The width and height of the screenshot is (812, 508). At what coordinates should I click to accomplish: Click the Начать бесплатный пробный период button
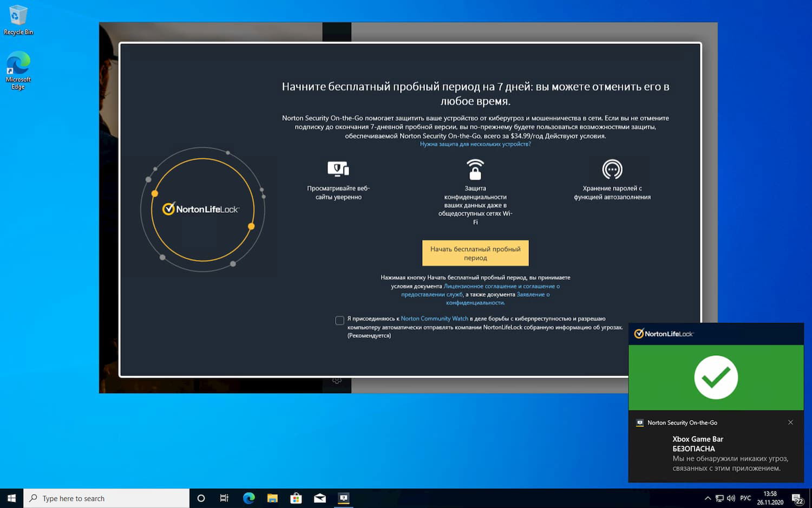pos(475,253)
